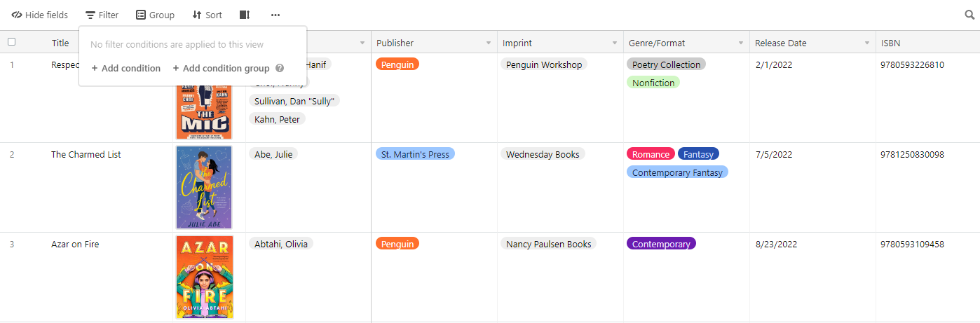Select the Nonfiction genre tag

[x=653, y=83]
